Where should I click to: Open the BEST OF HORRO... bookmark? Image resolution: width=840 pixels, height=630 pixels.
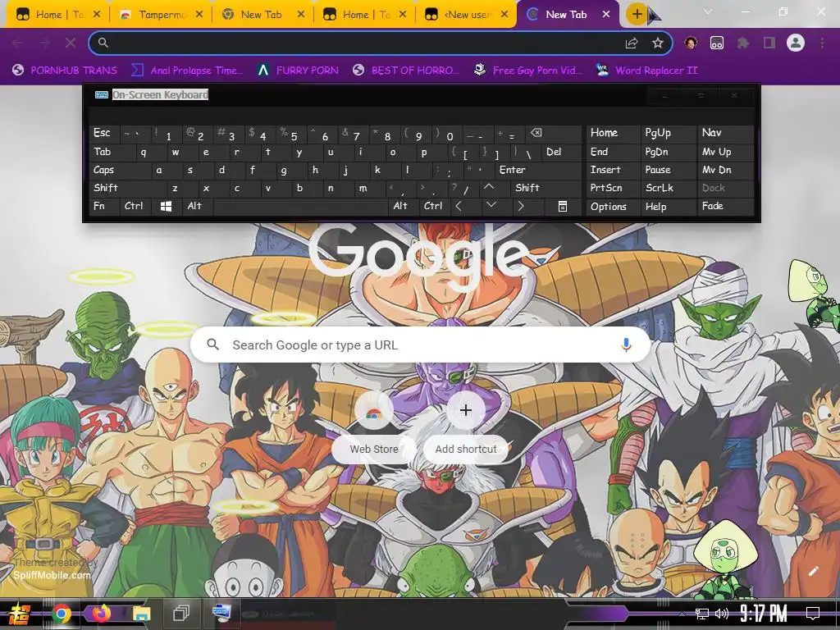pyautogui.click(x=406, y=71)
